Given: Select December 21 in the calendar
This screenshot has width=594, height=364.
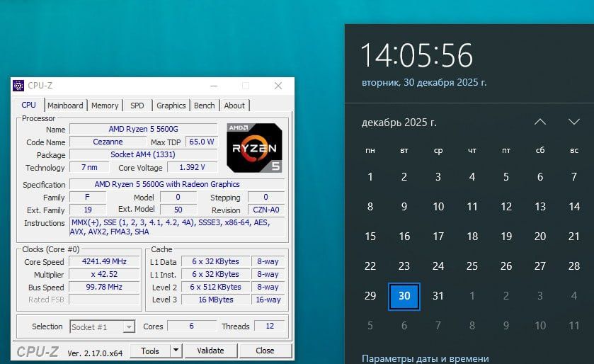Looking at the screenshot, I should [574, 237].
